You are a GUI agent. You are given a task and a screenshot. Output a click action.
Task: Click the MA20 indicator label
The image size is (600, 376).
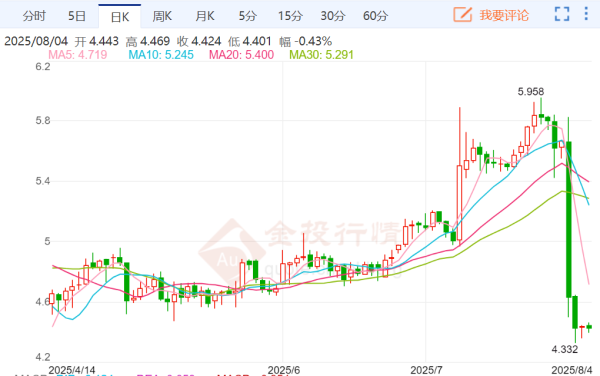(x=241, y=55)
